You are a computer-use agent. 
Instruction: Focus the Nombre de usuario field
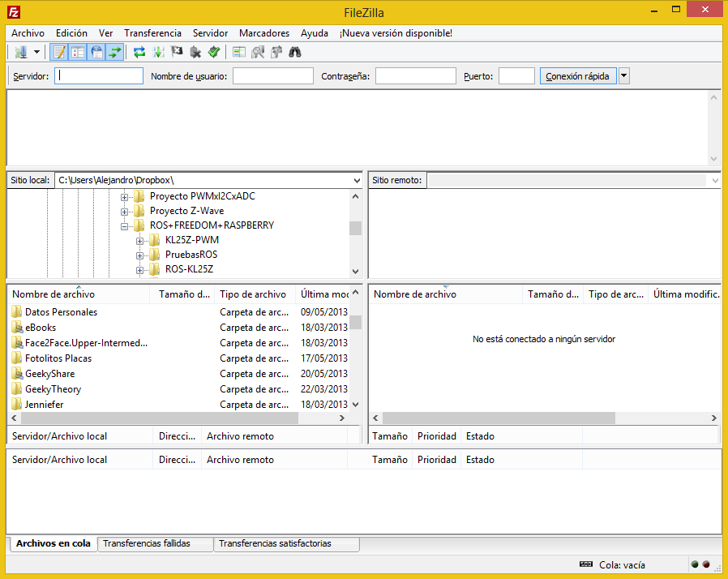click(273, 76)
